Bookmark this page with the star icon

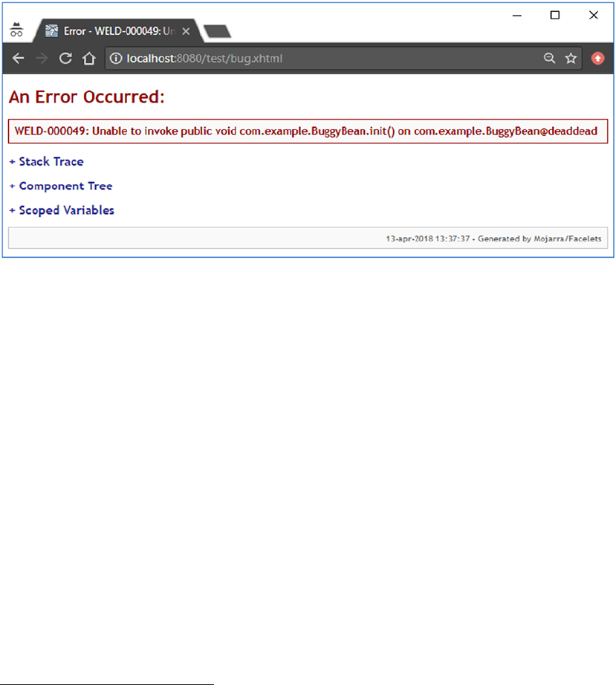point(571,58)
